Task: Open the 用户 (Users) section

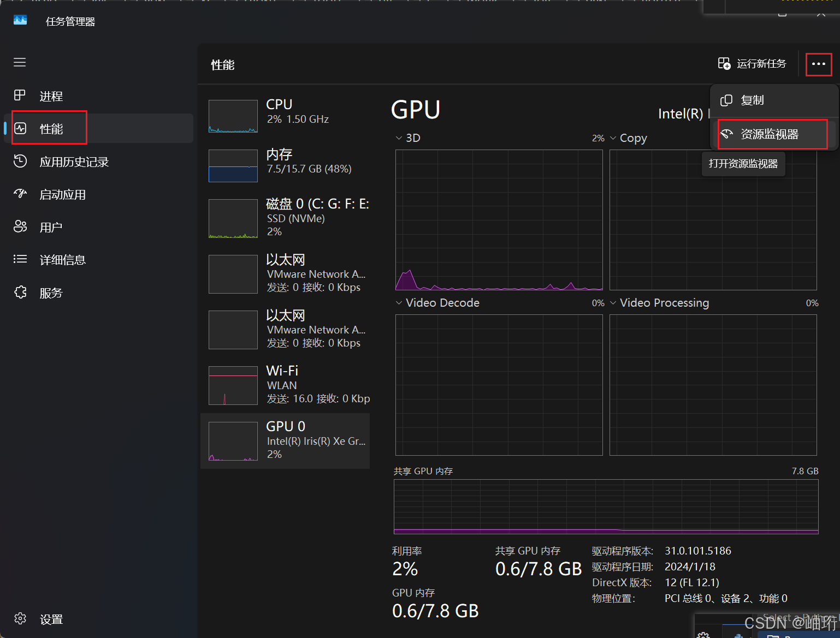Action: (x=52, y=226)
